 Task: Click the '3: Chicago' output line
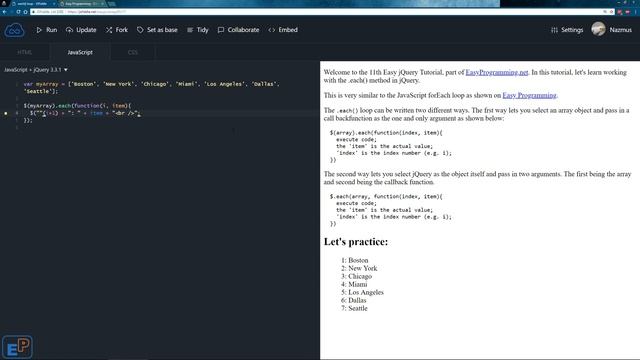pos(356,276)
